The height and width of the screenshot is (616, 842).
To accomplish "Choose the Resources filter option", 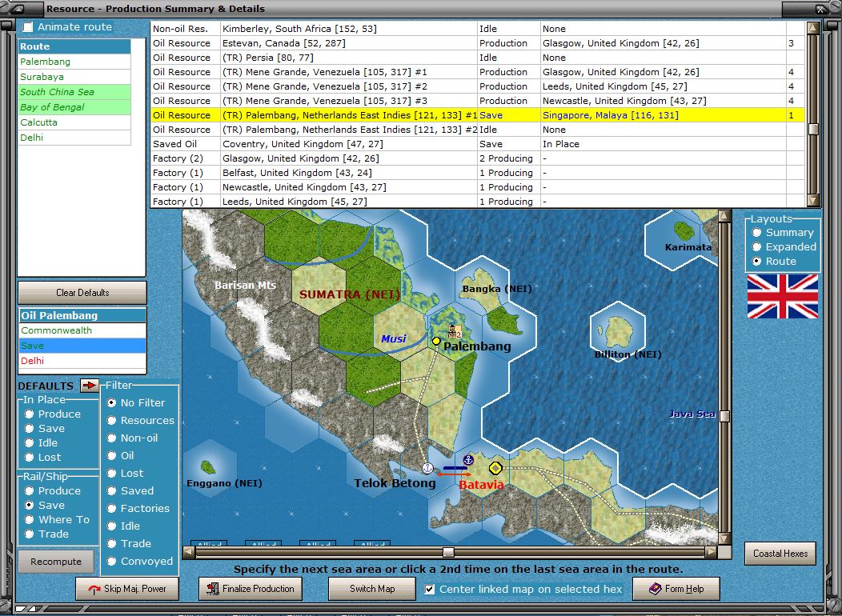I will (x=112, y=420).
